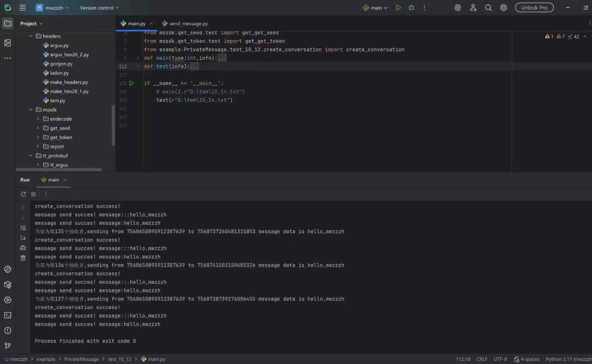Click the Unlock Pro button
The height and width of the screenshot is (364, 592).
pyautogui.click(x=534, y=8)
